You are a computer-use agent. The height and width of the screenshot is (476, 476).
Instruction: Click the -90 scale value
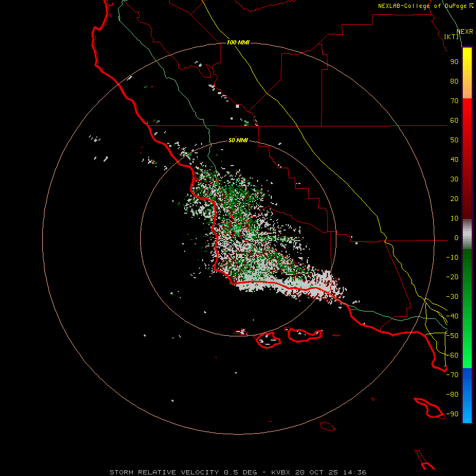click(x=452, y=414)
